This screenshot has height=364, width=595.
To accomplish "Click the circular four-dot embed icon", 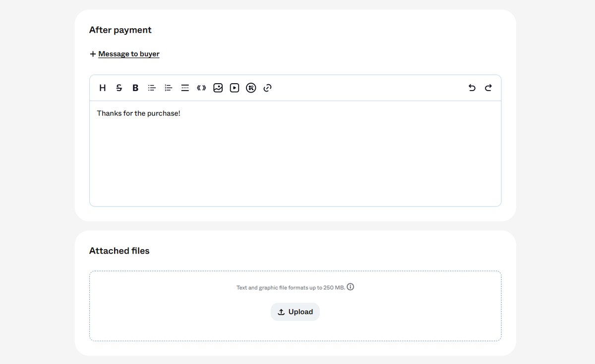I will point(251,88).
